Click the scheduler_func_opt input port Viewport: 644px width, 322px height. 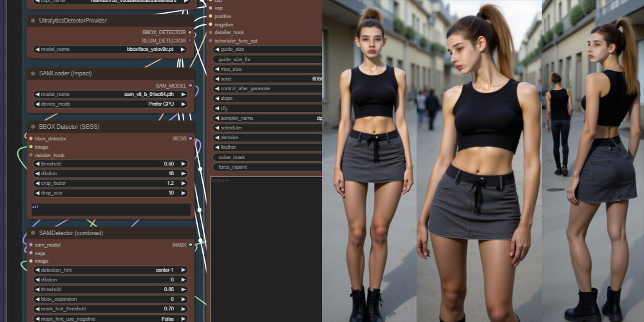point(211,41)
